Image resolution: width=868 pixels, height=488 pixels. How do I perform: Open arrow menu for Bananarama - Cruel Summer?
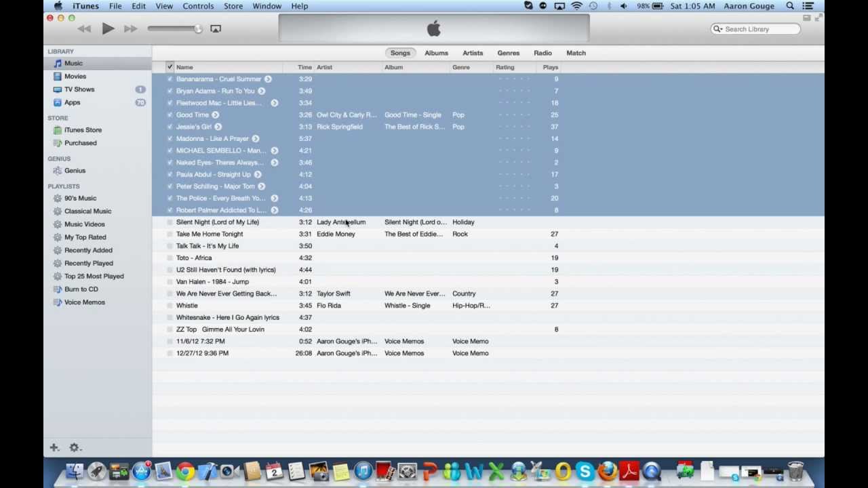pos(268,79)
